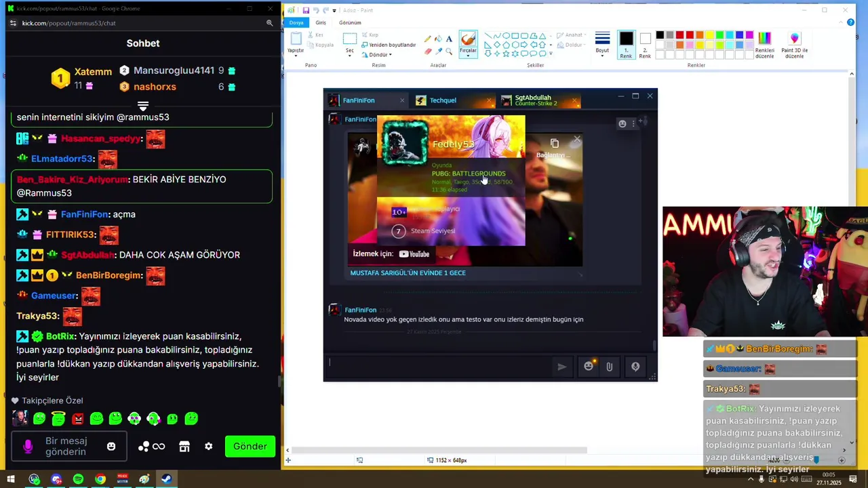Select the Magnifier tool in Paint

449,51
